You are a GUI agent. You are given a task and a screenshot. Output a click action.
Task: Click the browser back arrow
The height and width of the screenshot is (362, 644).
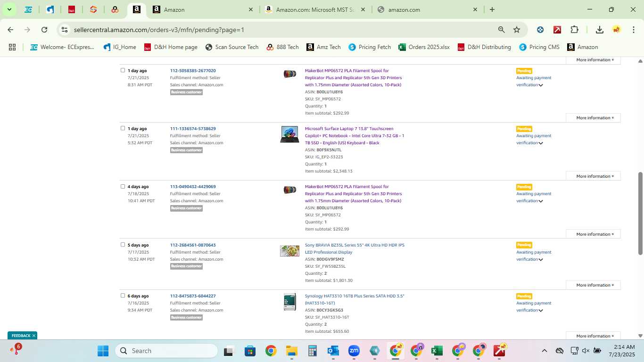(10, 30)
